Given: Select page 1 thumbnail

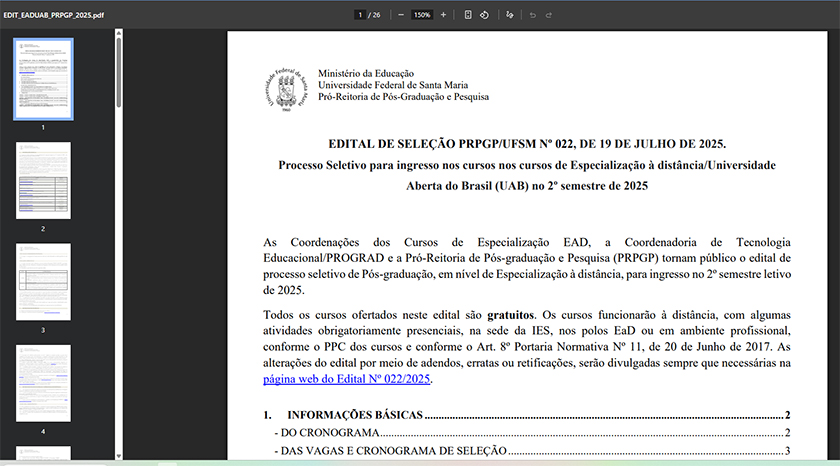Looking at the screenshot, I should pos(43,79).
